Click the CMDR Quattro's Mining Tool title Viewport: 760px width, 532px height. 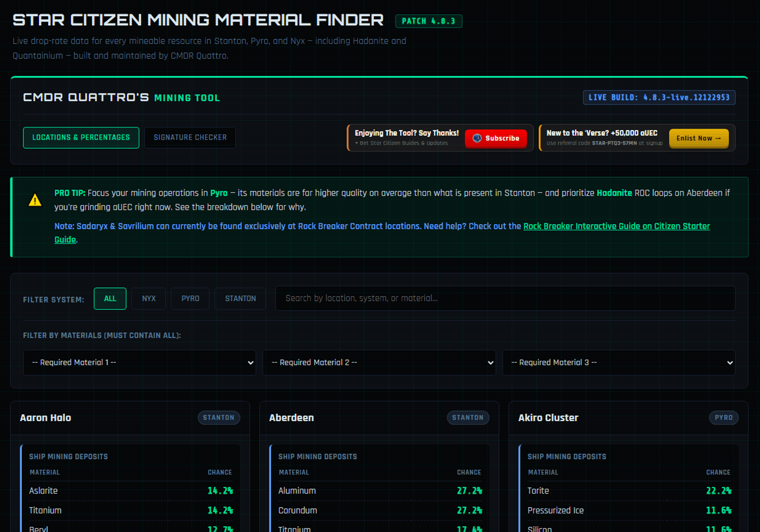click(x=121, y=98)
